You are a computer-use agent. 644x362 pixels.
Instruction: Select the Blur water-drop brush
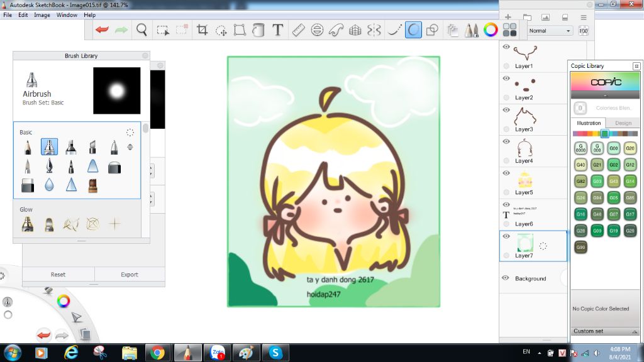pos(49,185)
